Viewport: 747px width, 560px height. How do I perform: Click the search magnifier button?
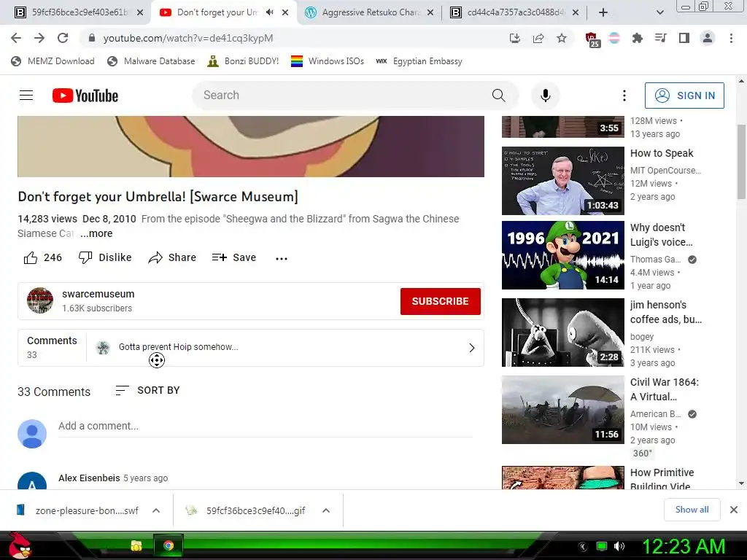498,96
